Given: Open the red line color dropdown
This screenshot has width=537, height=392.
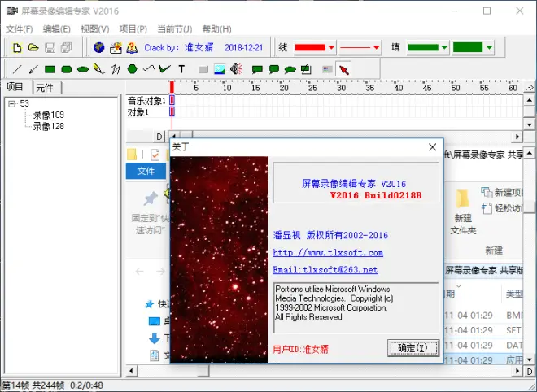Looking at the screenshot, I should [x=331, y=48].
